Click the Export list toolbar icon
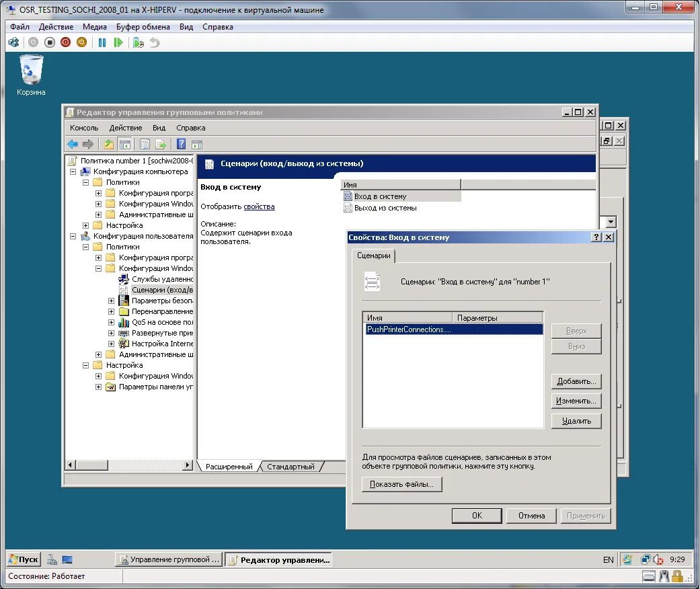The image size is (700, 589). 161,145
